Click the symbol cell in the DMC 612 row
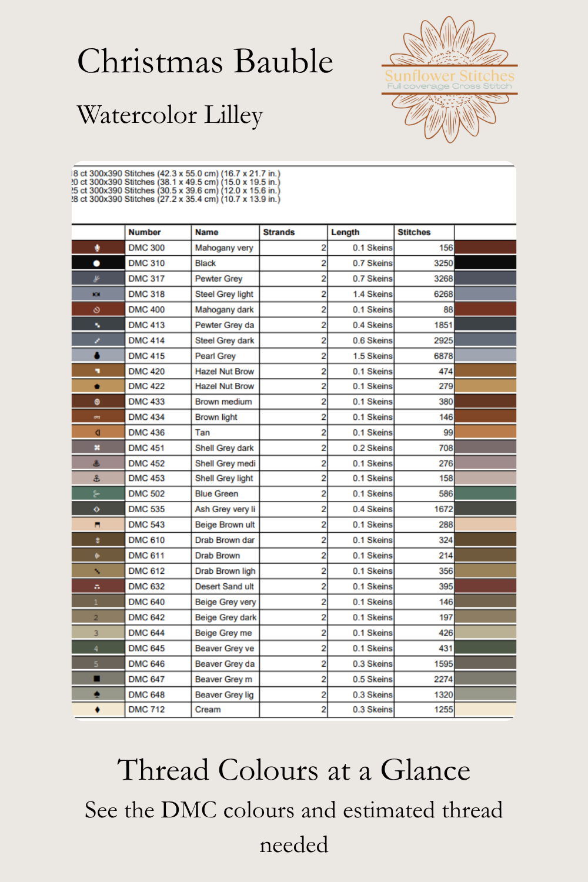The image size is (588, 882). pos(98,571)
